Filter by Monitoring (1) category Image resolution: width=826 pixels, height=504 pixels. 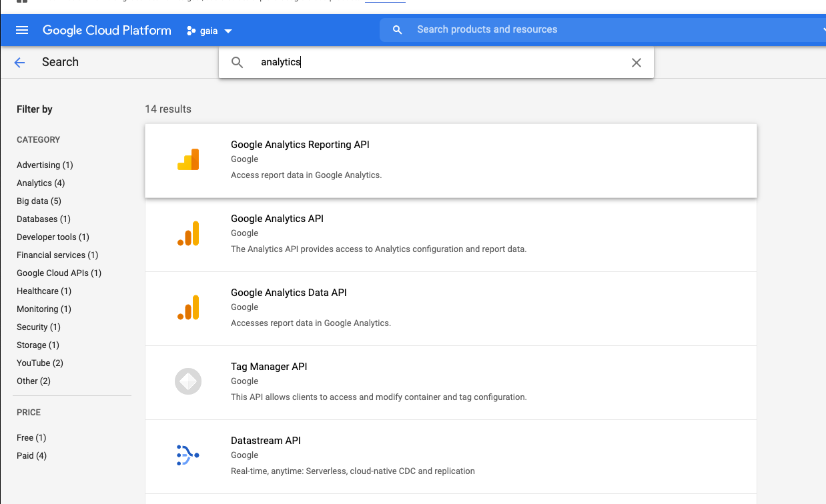click(44, 309)
